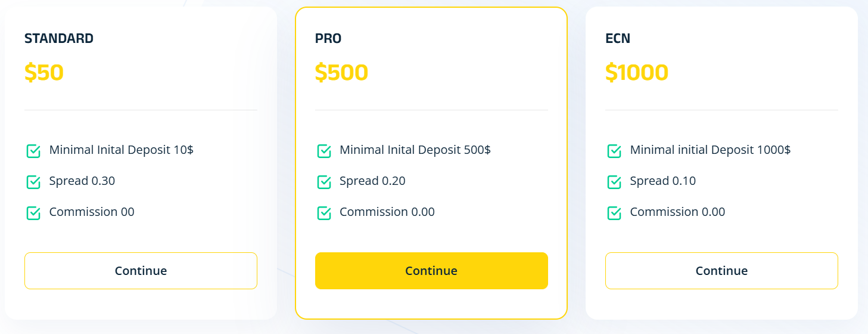Click the Continue button under Standard plan
Viewport: 868px width, 334px height.
[x=141, y=271]
